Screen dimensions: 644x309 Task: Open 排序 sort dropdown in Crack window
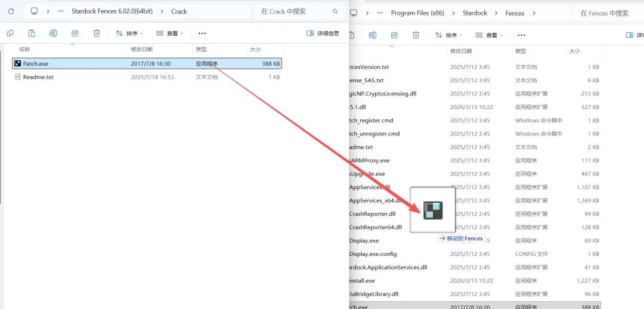[129, 33]
